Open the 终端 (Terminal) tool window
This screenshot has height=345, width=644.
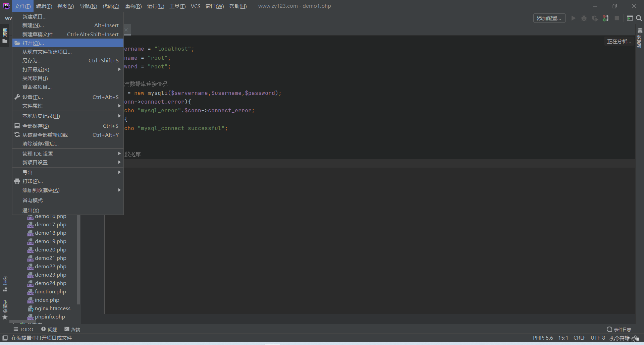[x=72, y=329]
